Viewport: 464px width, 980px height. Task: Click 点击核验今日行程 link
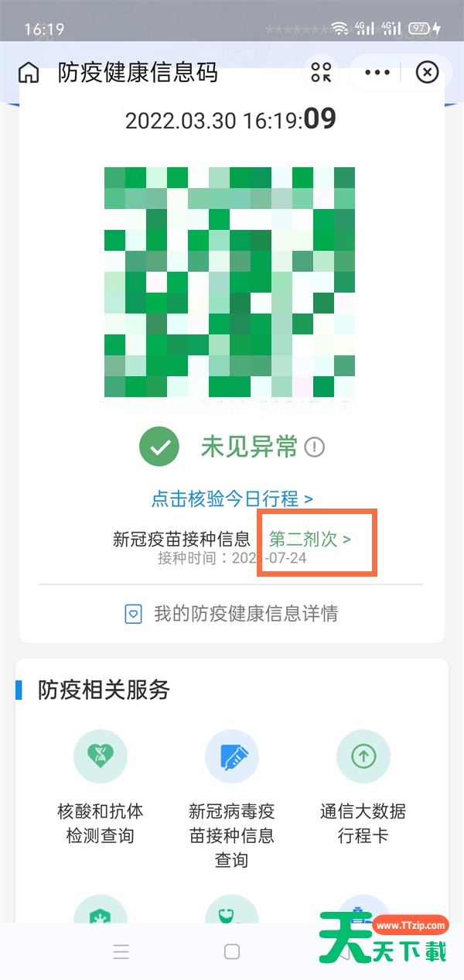[232, 499]
